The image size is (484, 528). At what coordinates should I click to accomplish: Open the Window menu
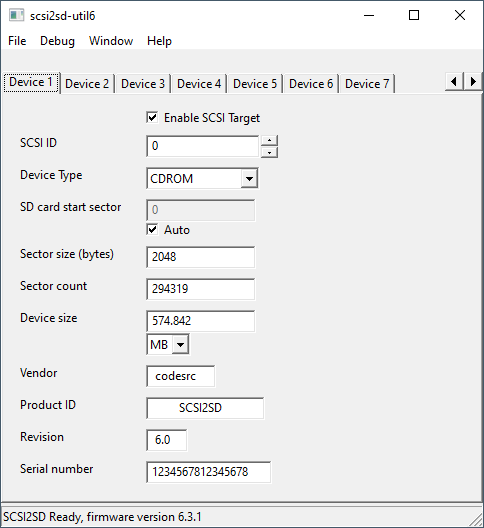pyautogui.click(x=111, y=41)
